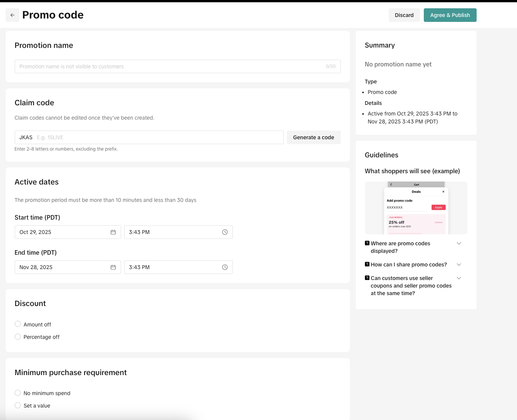Viewport: 517px width, 420px height.
Task: Click the shopper preview example image
Action: pyautogui.click(x=416, y=208)
